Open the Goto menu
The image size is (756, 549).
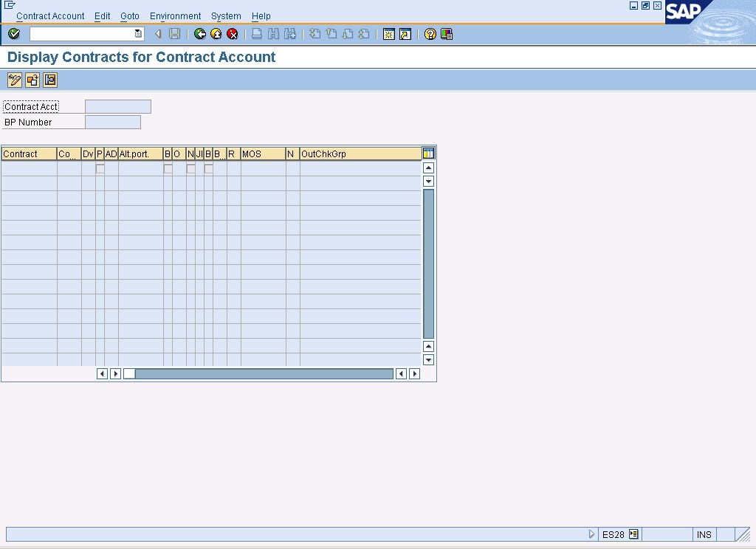click(129, 15)
